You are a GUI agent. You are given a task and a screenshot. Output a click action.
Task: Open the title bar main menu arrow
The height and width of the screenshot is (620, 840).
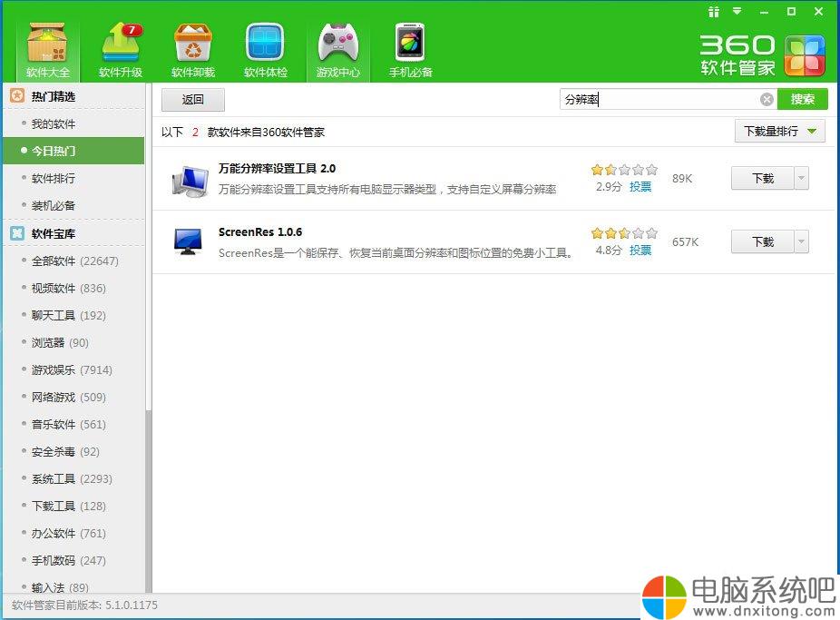pyautogui.click(x=737, y=11)
